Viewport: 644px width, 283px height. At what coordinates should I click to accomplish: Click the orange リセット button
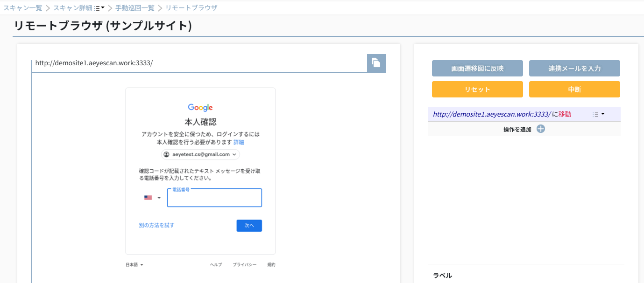coord(477,90)
